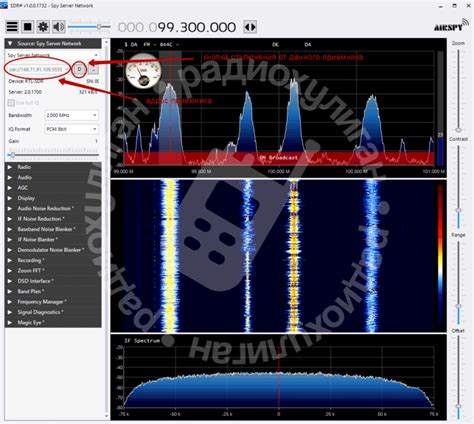Click the round signal meter gauge
Screen dimensions: 474x424
(x=144, y=72)
